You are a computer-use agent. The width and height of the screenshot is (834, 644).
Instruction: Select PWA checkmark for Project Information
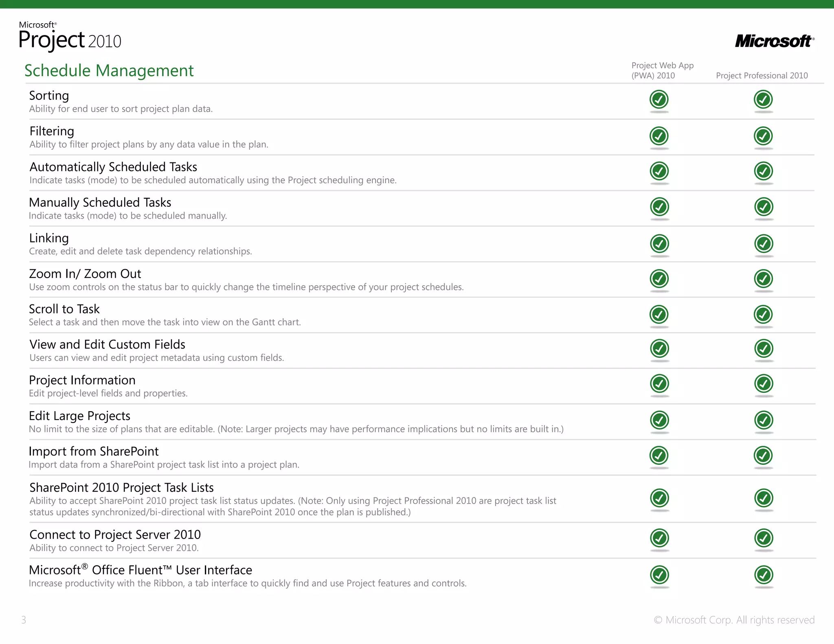pos(660,383)
